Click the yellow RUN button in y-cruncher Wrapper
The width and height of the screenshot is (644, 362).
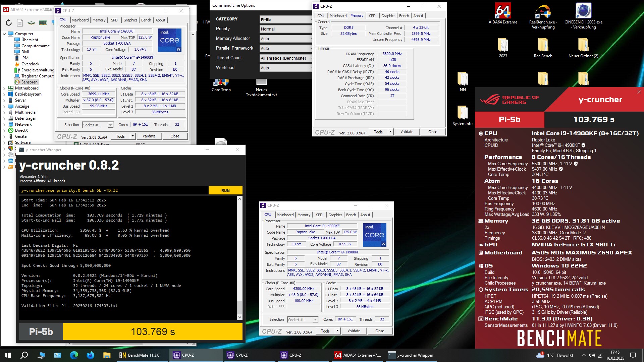point(225,190)
